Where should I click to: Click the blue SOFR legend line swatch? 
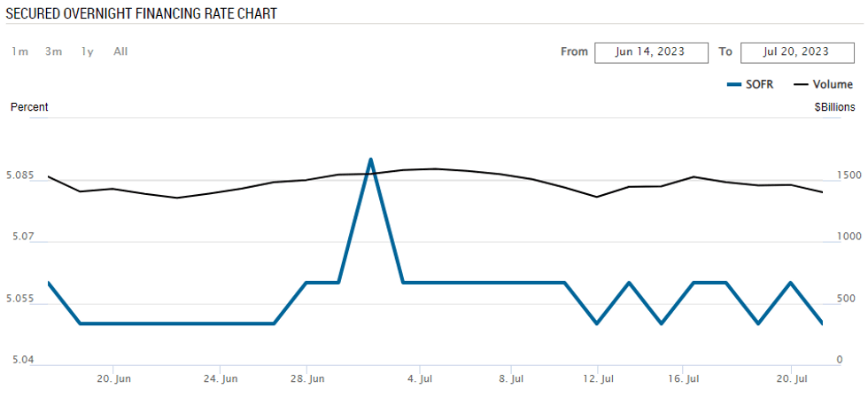[x=732, y=84]
